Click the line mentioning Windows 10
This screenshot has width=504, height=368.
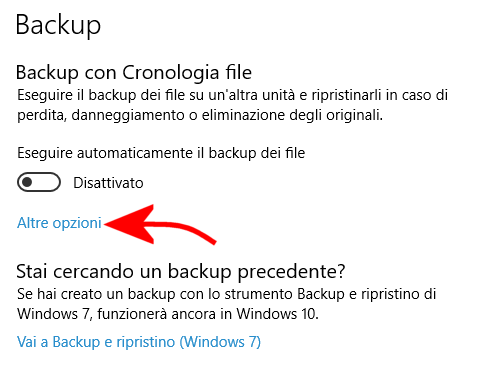[x=168, y=314]
